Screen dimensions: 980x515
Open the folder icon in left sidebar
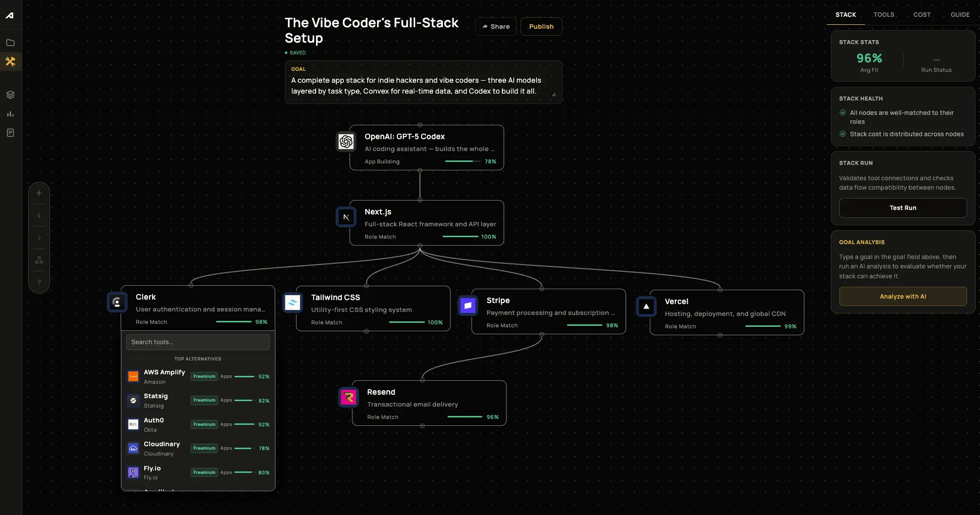10,43
